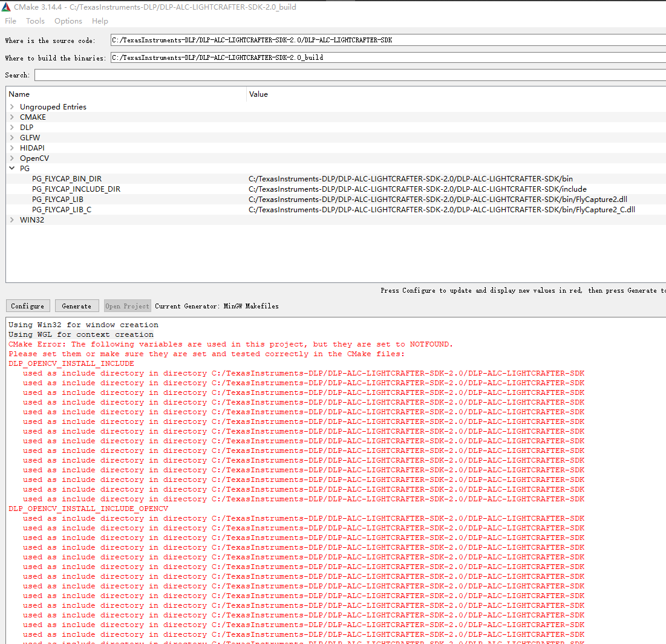666x644 pixels.
Task: Click the 'Using WGL for context creation' line
Action: 80,334
